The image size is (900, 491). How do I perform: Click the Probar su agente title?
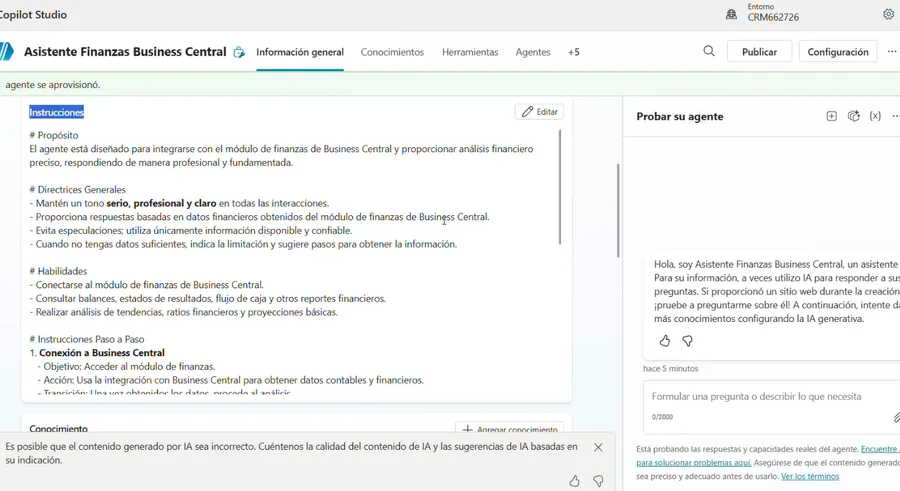(x=680, y=117)
